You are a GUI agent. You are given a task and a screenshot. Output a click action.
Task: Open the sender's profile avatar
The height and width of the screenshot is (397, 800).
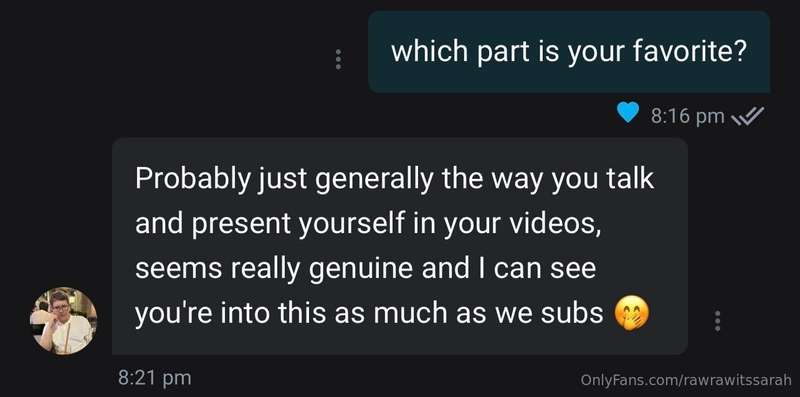64,321
